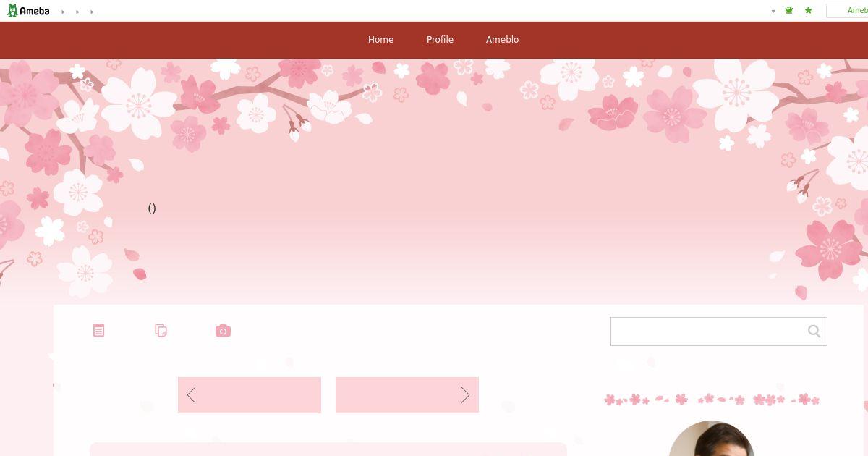Open the Ameblo menu item
The image size is (868, 456).
[x=502, y=40]
